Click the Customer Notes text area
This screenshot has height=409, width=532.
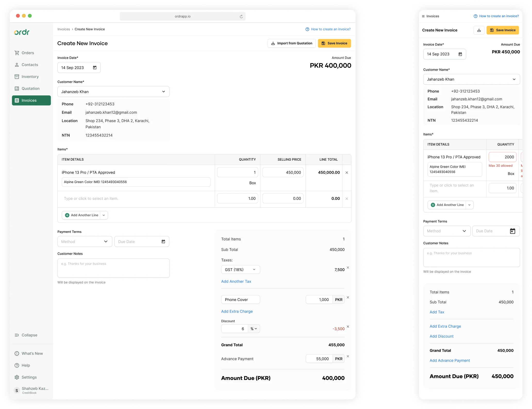point(113,268)
